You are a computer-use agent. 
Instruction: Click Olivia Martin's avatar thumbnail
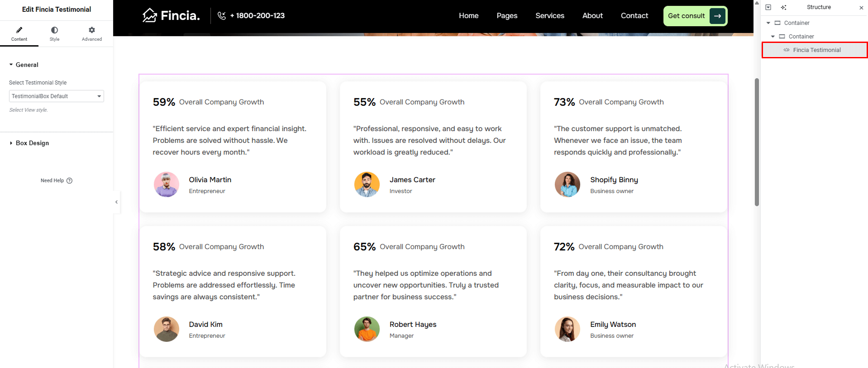(167, 184)
